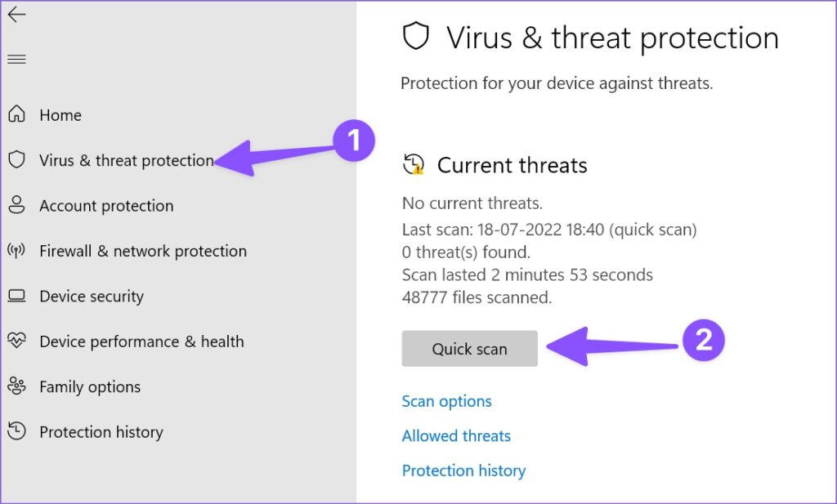View Allowed threats

(x=456, y=435)
